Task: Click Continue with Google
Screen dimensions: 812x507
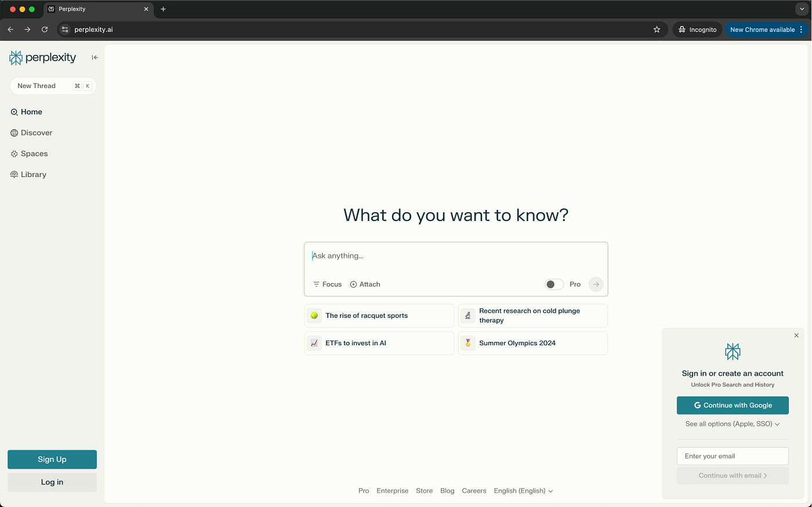Action: pos(733,405)
